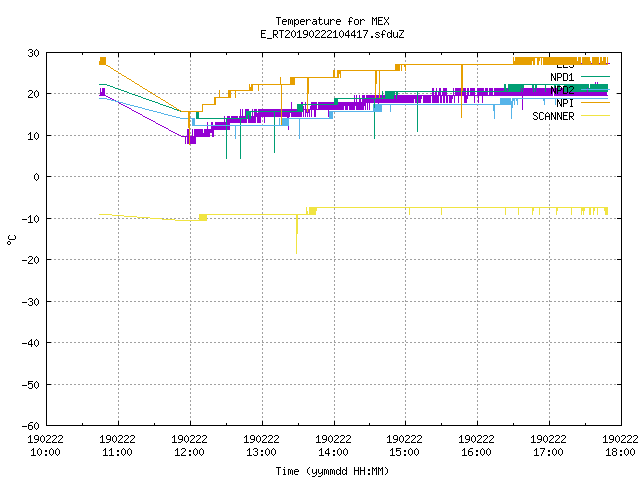Click the 17:00 x-axis tick label
The height and width of the screenshot is (480, 640).
point(548,452)
